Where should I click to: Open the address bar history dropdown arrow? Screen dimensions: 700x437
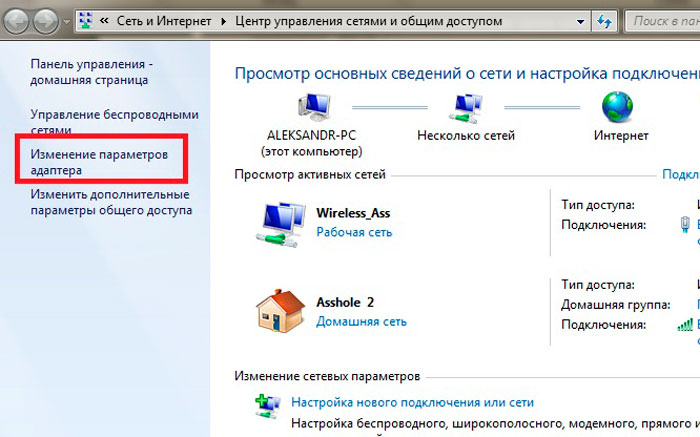point(580,21)
